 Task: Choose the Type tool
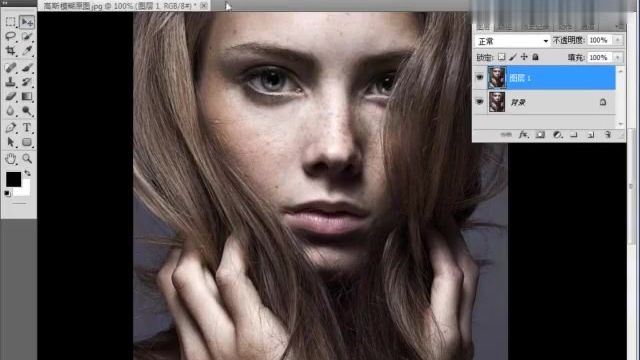pyautogui.click(x=27, y=127)
